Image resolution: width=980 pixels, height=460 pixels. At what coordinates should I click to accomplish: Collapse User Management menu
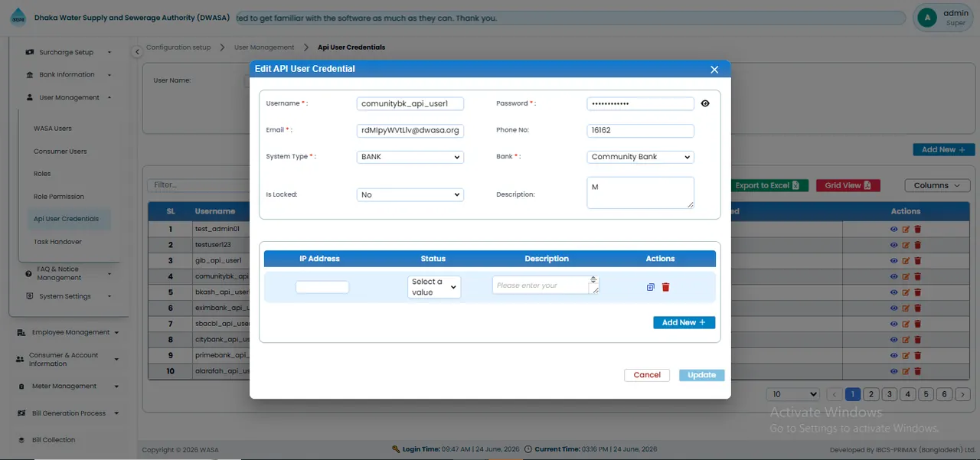pyautogui.click(x=68, y=98)
